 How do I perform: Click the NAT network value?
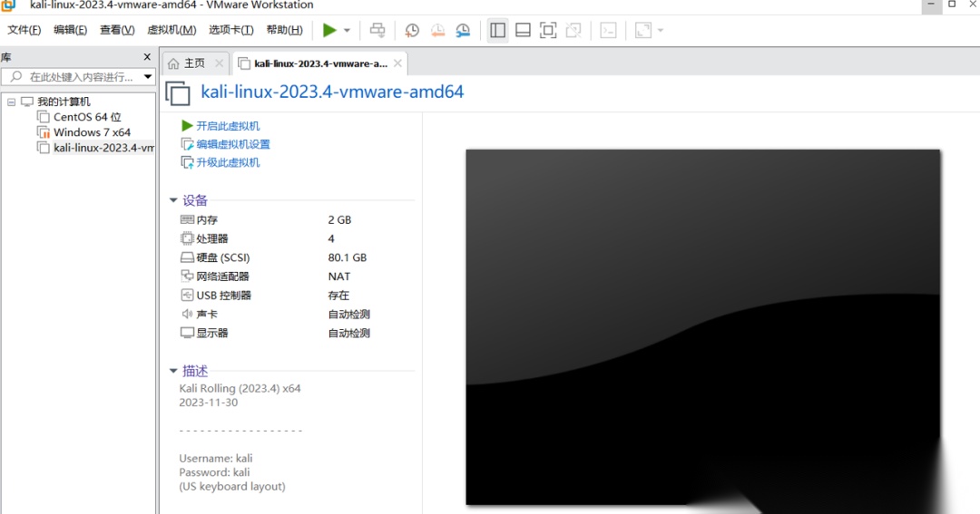tap(338, 276)
